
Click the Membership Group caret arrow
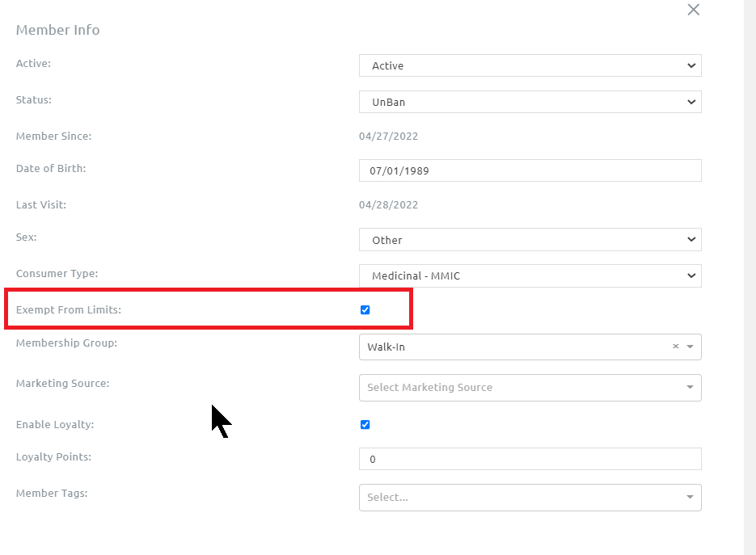[691, 347]
